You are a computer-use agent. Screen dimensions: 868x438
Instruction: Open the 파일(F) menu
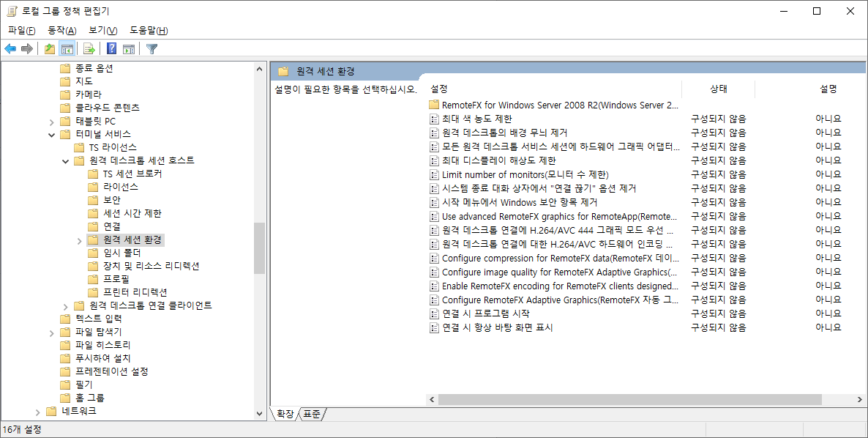tap(21, 31)
